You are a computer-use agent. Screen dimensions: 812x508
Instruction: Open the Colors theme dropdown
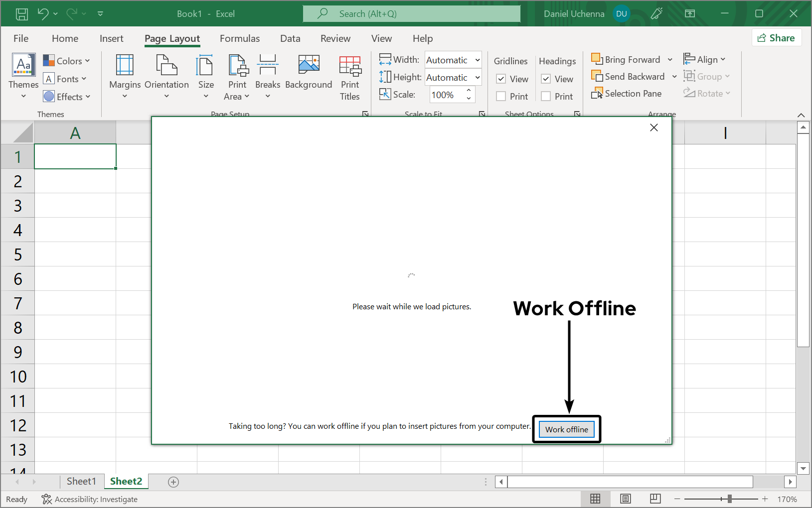(x=67, y=61)
